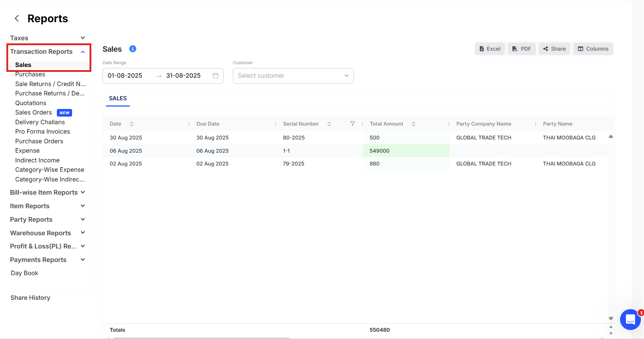Export report to Excel
The image size is (644, 339).
(490, 49)
